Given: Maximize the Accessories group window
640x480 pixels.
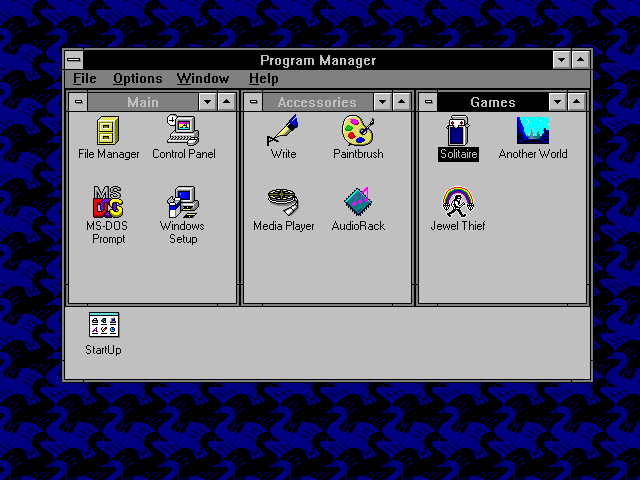Looking at the screenshot, I should point(402,102).
